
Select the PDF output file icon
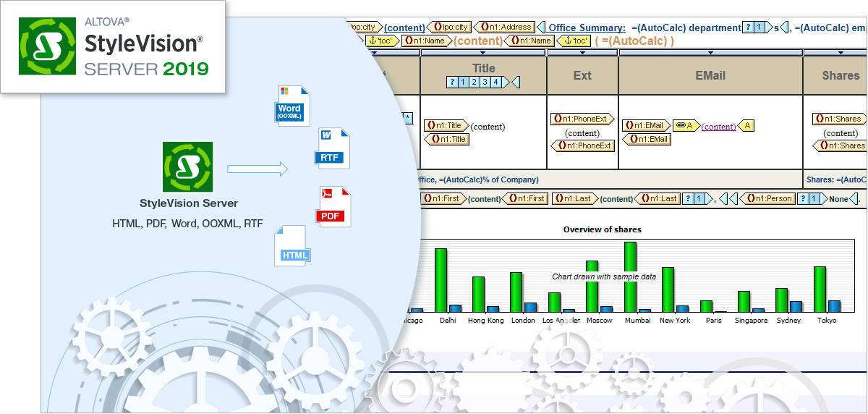(x=333, y=207)
